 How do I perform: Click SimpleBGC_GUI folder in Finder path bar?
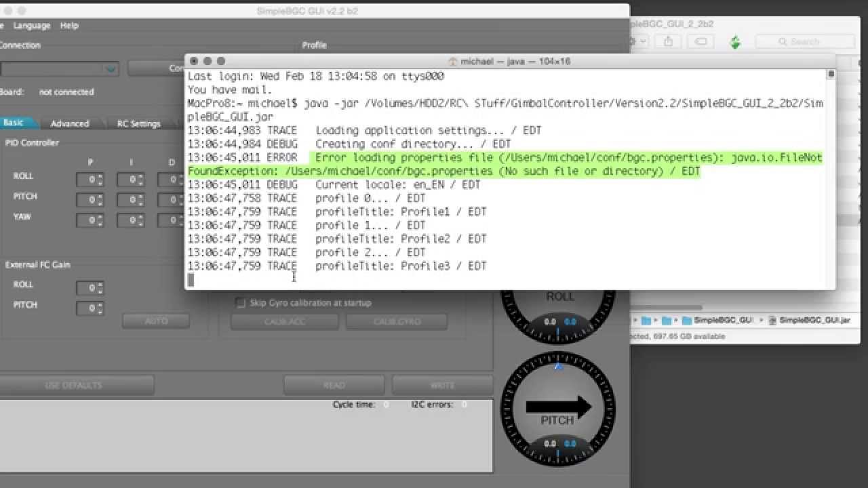click(x=717, y=320)
